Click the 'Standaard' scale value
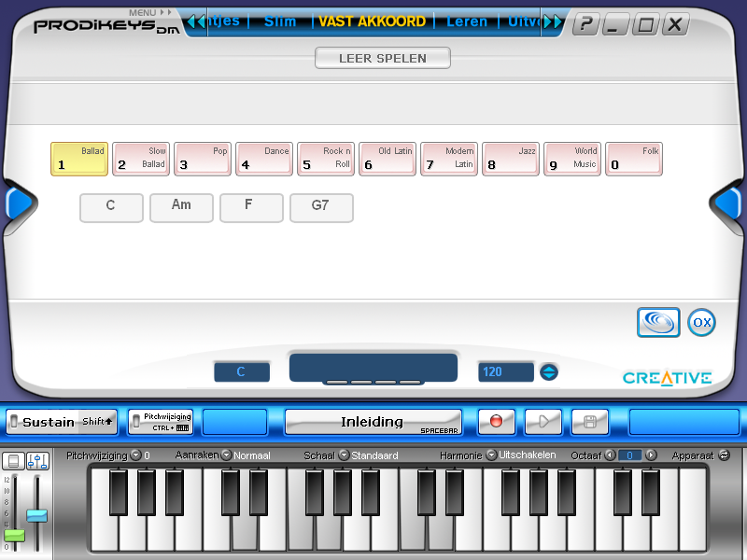Screen dimensions: 747x560 point(375,455)
